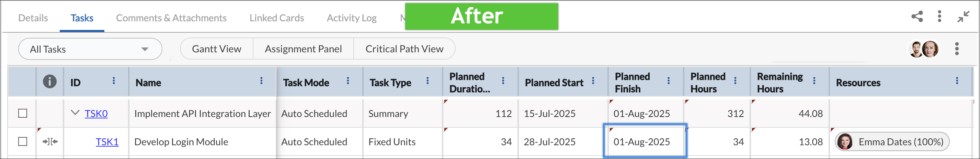Open task toolbar more options ellipsis

click(x=957, y=49)
